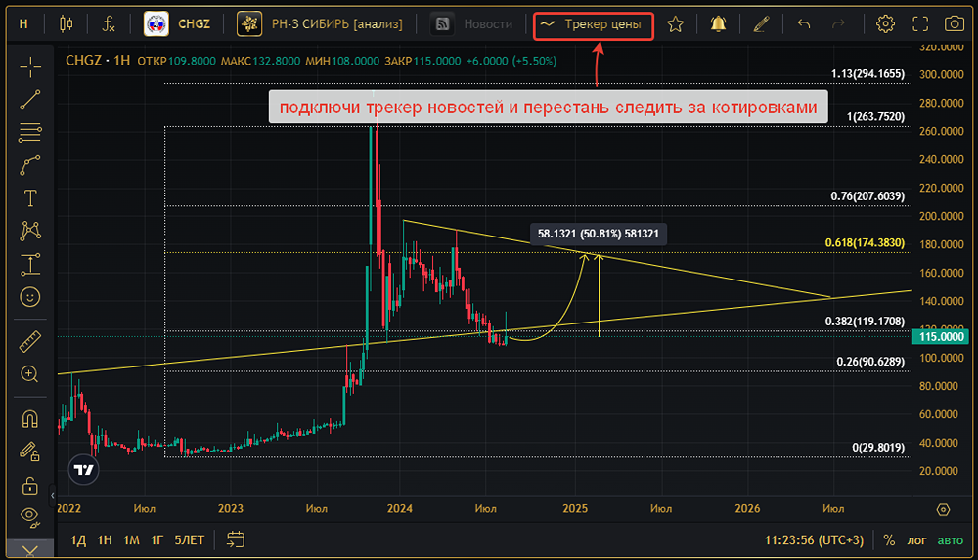
Task: Open CHGZ symbol search
Action: click(x=177, y=24)
